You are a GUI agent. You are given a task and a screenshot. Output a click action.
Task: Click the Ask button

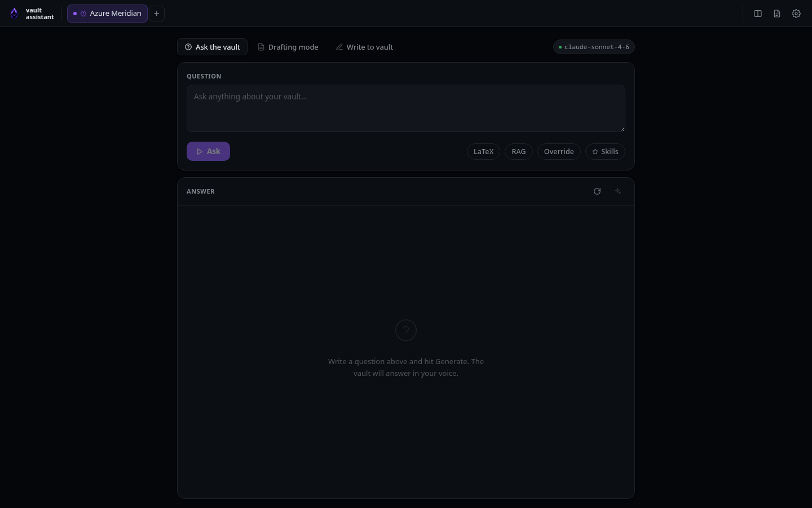(208, 151)
